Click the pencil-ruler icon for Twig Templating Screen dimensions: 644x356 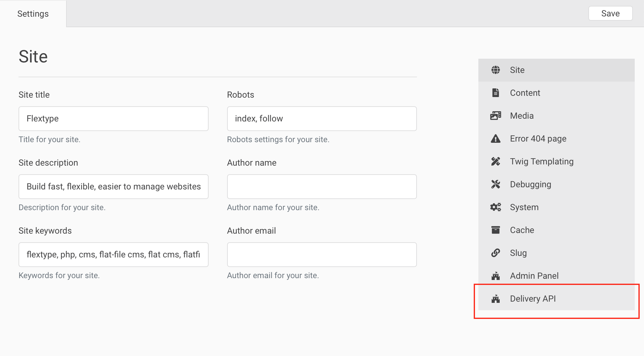click(496, 161)
